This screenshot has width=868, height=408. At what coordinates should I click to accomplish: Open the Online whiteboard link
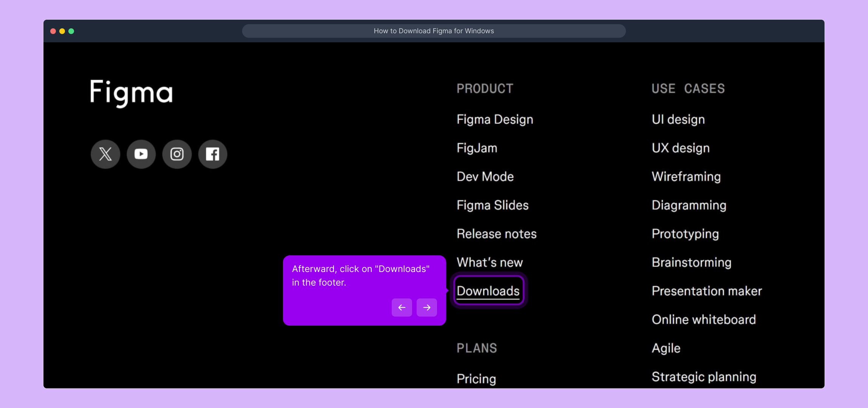[x=704, y=320]
